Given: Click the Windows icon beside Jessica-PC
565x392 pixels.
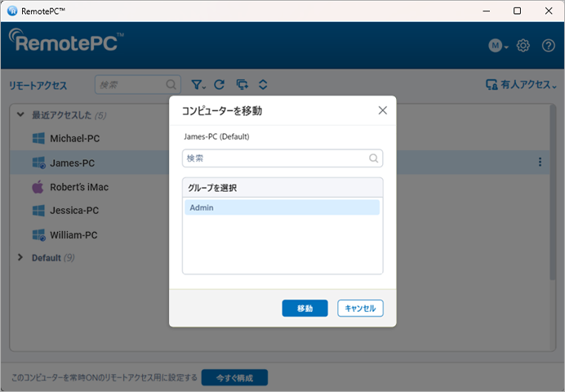Looking at the screenshot, I should point(38,211).
